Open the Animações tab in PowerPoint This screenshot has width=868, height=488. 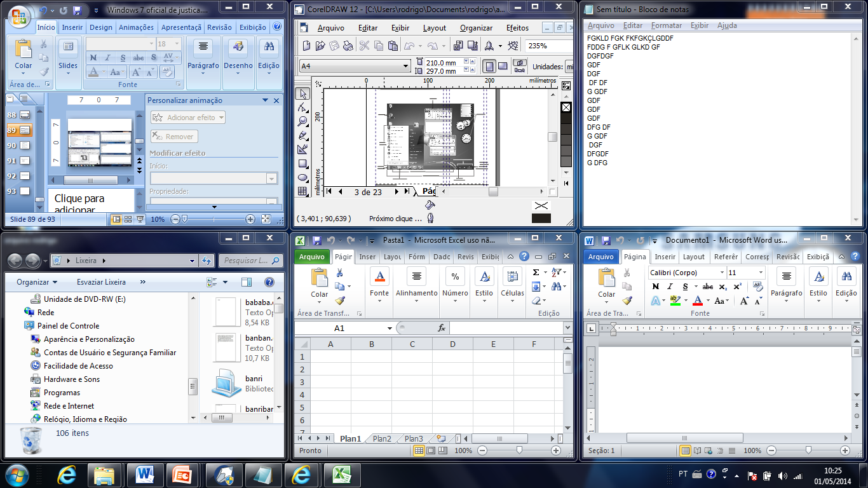(x=136, y=27)
